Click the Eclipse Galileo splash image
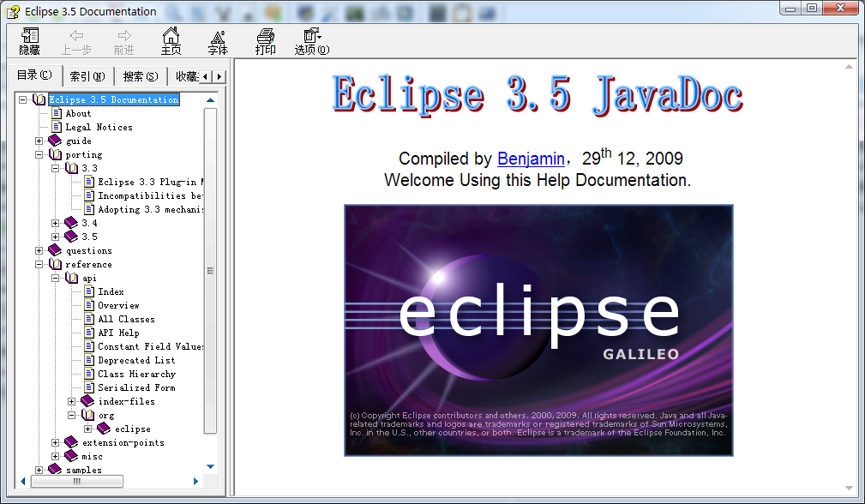The width and height of the screenshot is (865, 504). click(x=538, y=330)
